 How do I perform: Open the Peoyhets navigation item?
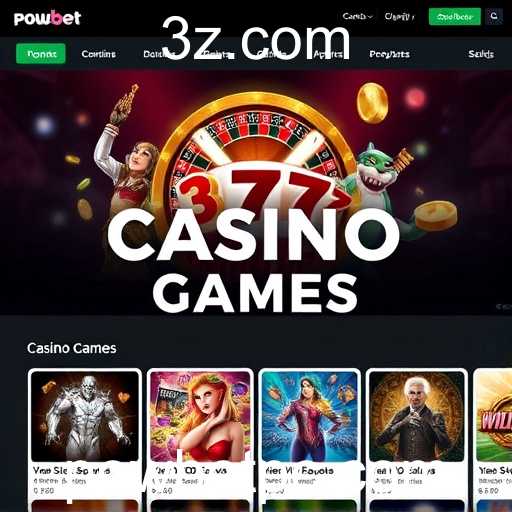pyautogui.click(x=389, y=54)
